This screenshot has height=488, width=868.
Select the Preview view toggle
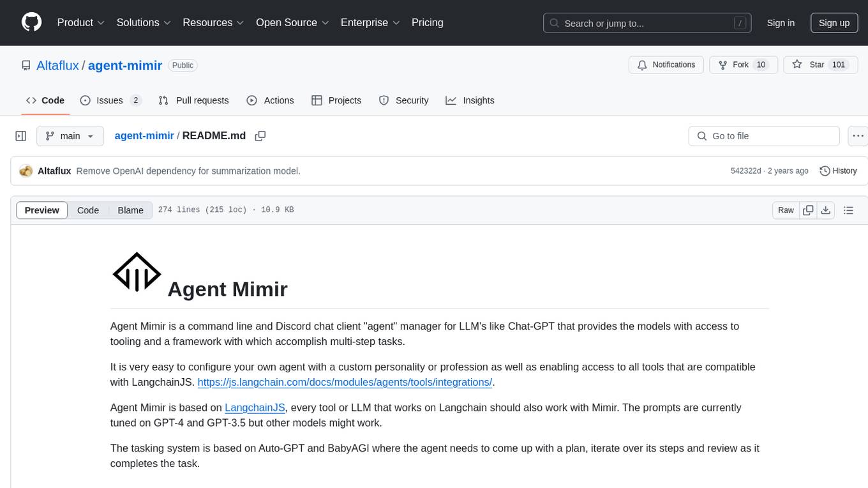click(42, 210)
